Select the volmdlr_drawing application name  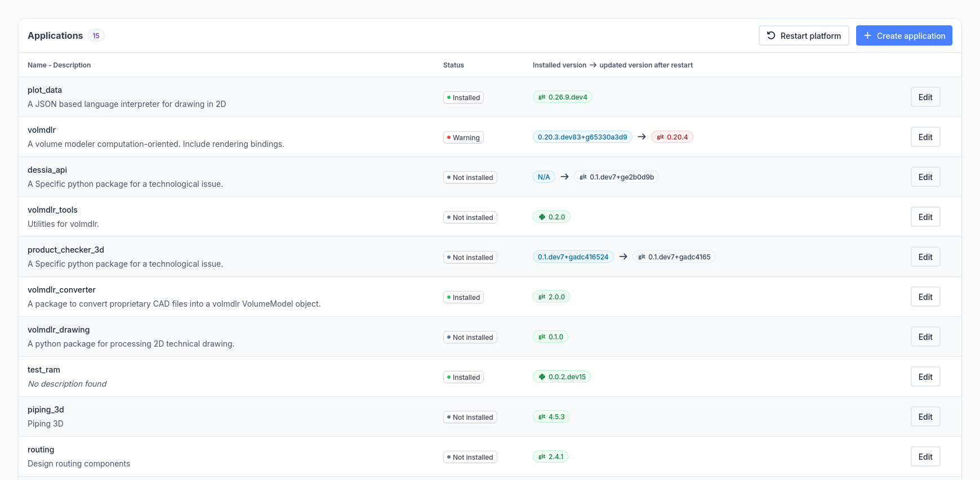click(59, 330)
